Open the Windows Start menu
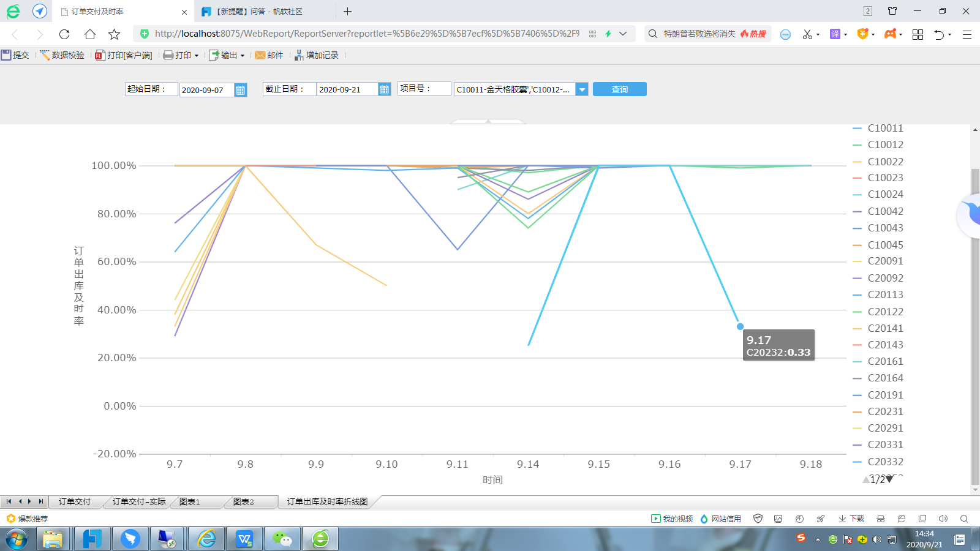 [x=17, y=539]
